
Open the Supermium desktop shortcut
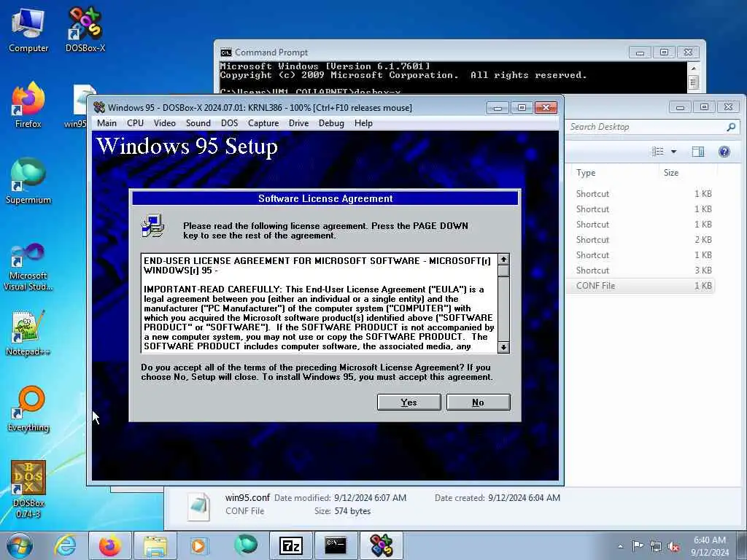[x=28, y=181]
